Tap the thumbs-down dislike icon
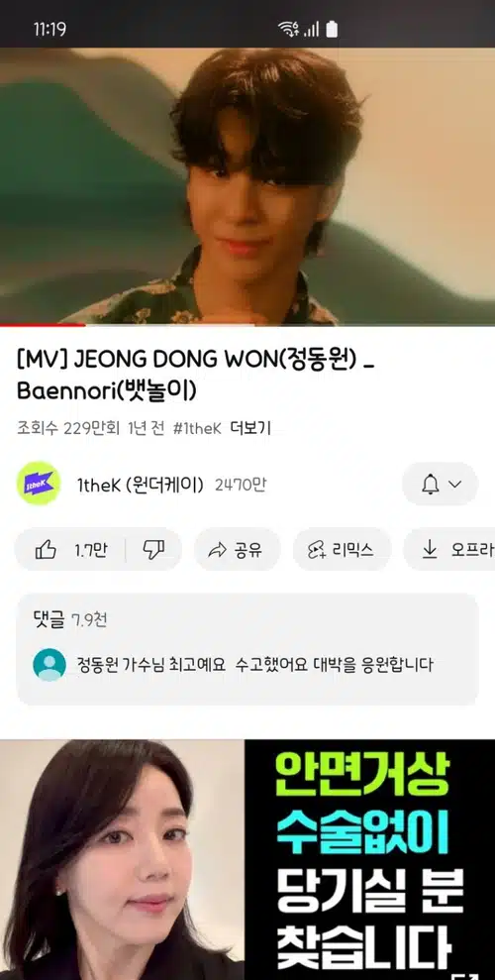The image size is (495, 980). click(153, 549)
